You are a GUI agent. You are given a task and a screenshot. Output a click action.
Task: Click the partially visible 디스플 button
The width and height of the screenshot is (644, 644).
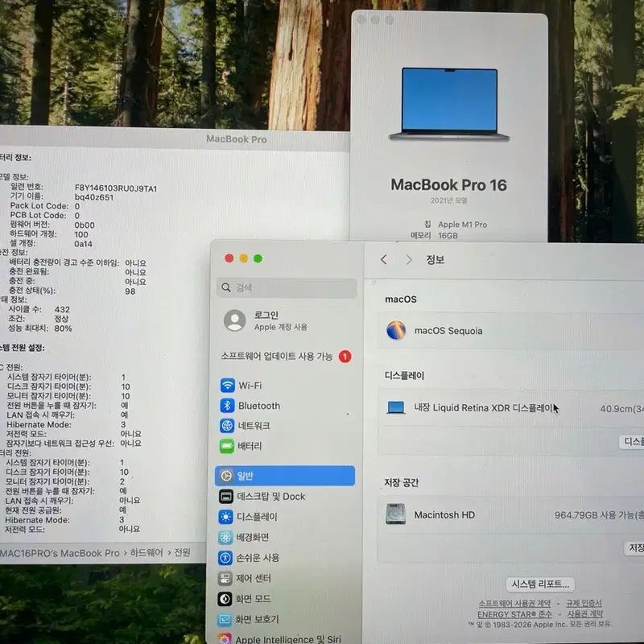coord(632,441)
